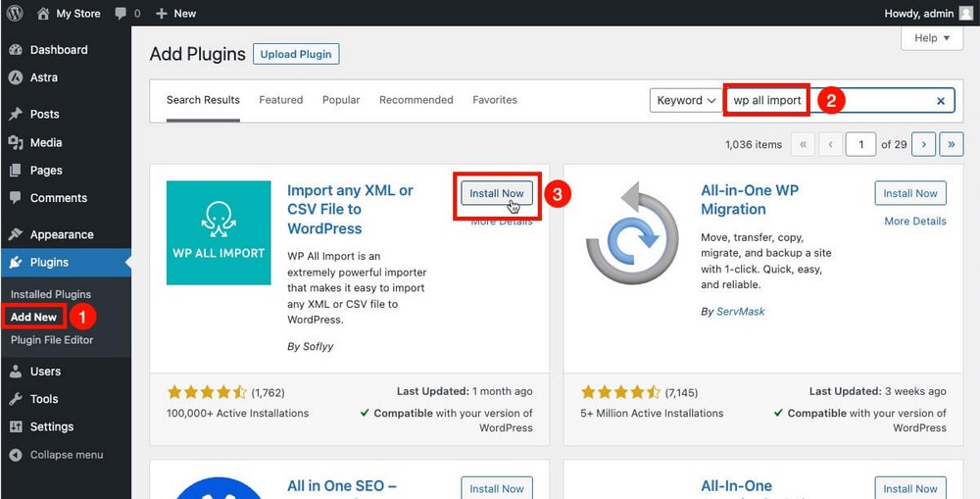Switch to the Featured tab
This screenshot has width=980, height=499.
click(x=280, y=100)
